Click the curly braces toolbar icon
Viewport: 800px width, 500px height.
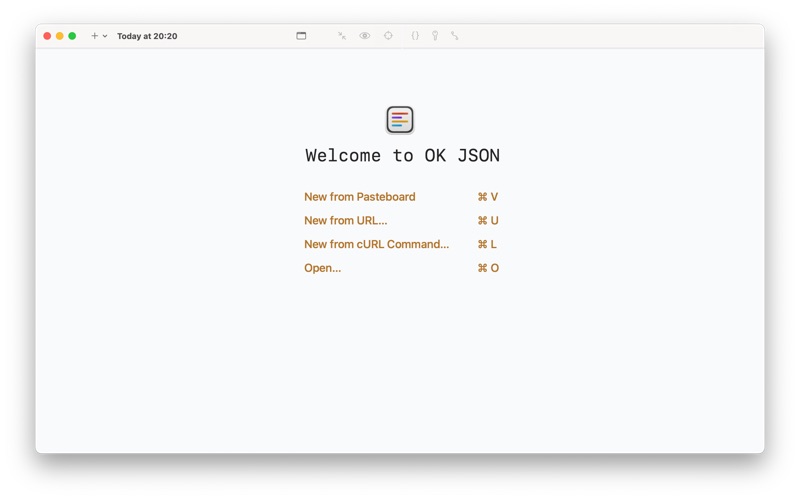pyautogui.click(x=415, y=36)
